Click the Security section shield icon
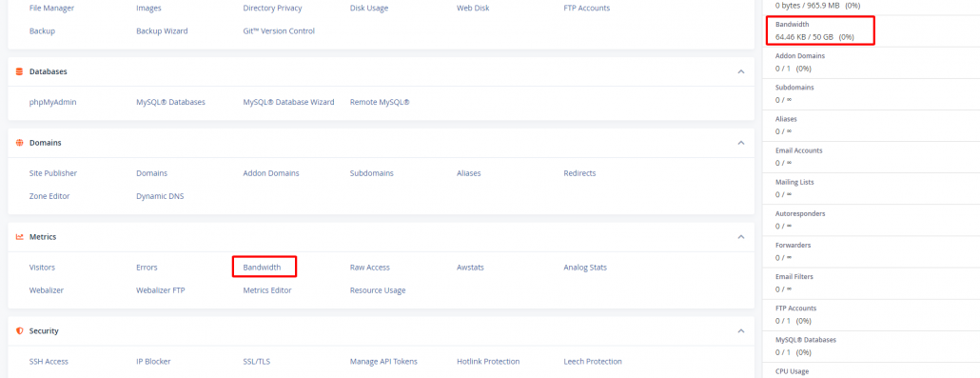Image resolution: width=980 pixels, height=378 pixels. 19,331
